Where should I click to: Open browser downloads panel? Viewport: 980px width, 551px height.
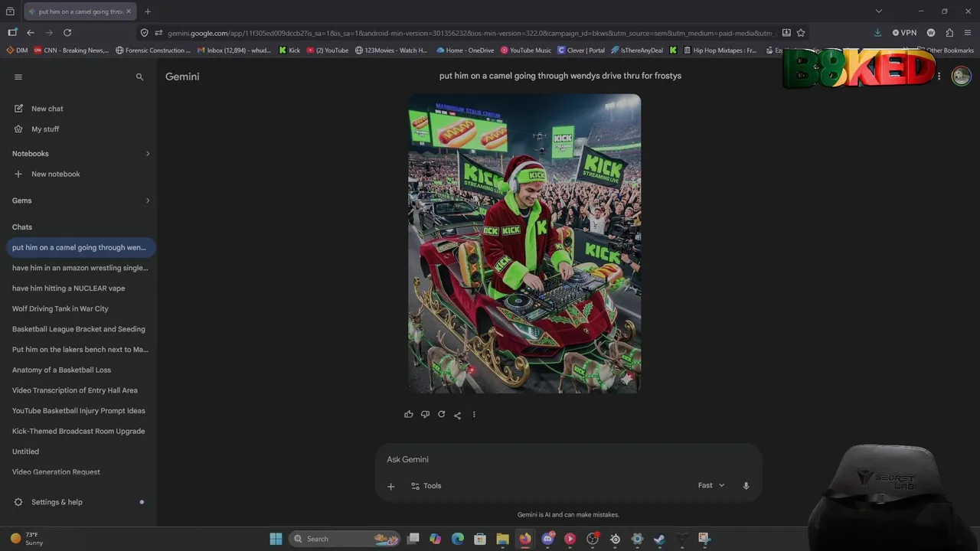coord(877,33)
